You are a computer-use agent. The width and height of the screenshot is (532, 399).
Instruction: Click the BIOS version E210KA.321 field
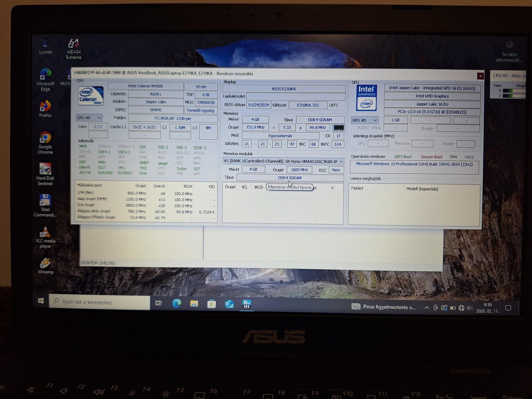point(308,105)
